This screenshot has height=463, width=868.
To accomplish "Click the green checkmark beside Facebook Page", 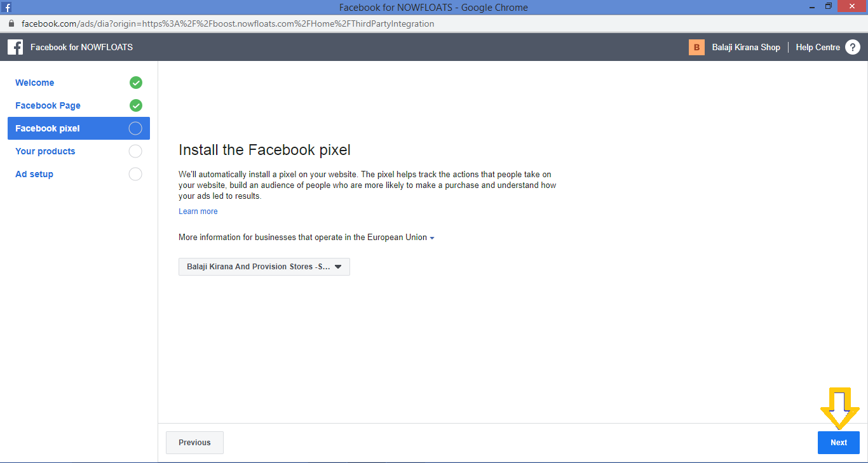I will 135,105.
